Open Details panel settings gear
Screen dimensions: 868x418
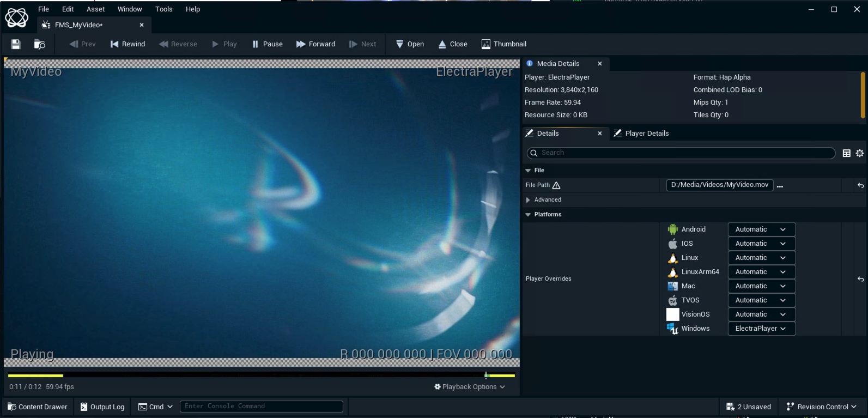pos(860,153)
